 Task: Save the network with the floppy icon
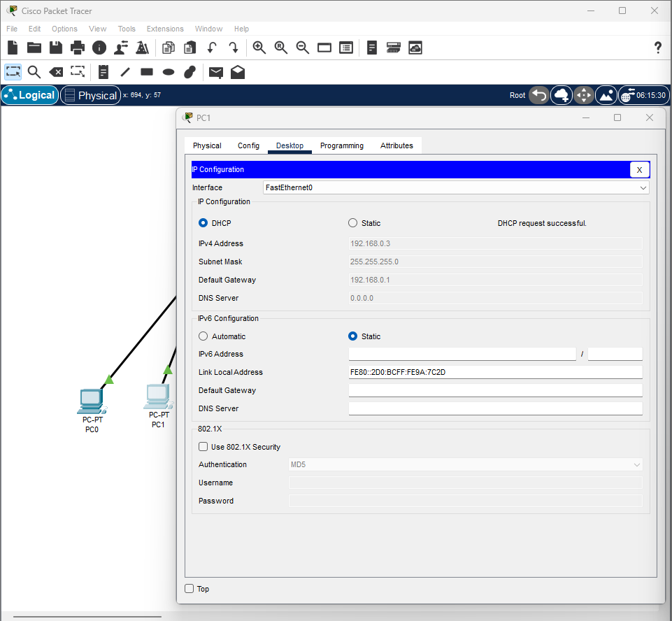point(56,48)
